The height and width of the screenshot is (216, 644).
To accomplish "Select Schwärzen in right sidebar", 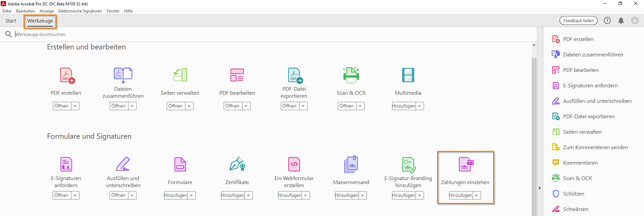I will pos(570,209).
